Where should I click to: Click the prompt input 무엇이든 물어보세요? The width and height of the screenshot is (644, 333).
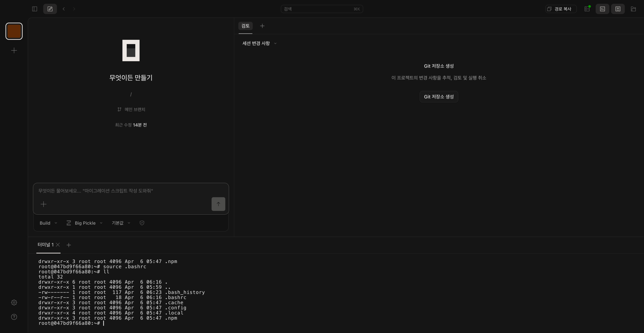131,191
